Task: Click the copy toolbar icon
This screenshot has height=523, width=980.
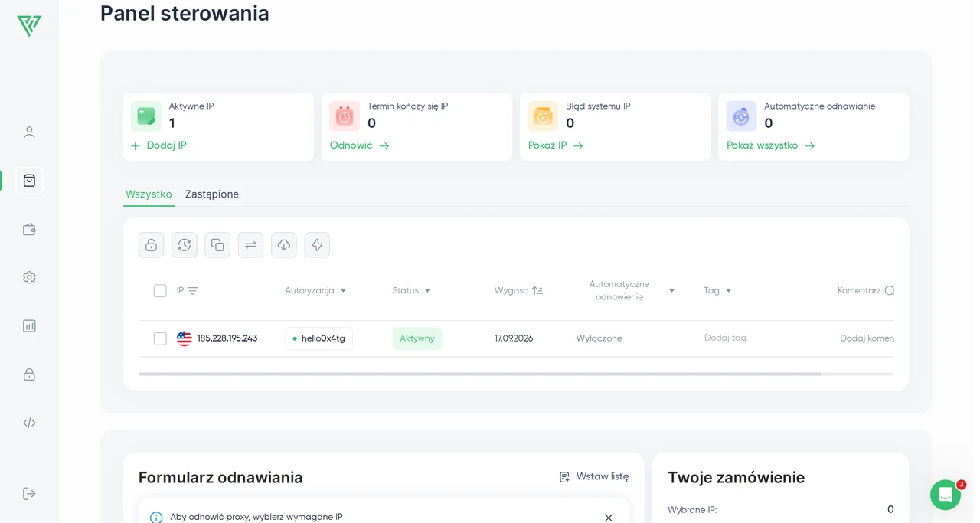Action: tap(217, 245)
